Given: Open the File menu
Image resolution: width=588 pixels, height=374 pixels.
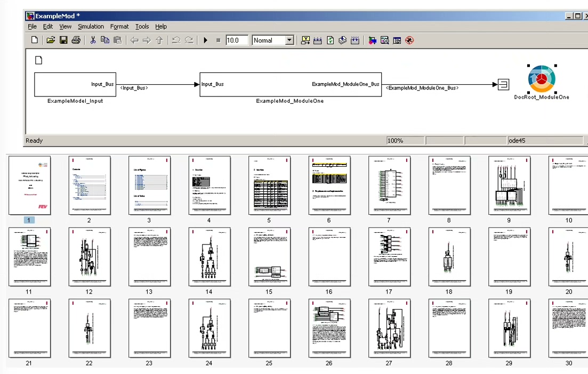Looking at the screenshot, I should (x=32, y=27).
